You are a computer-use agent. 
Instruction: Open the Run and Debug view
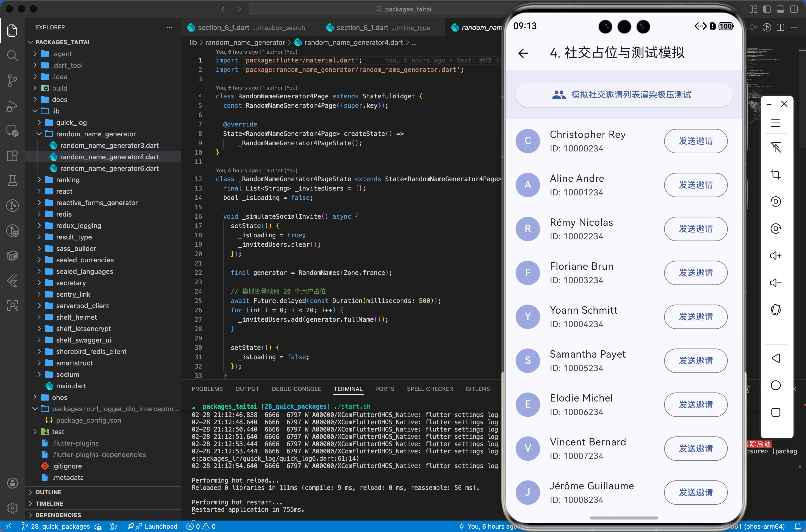[12, 106]
